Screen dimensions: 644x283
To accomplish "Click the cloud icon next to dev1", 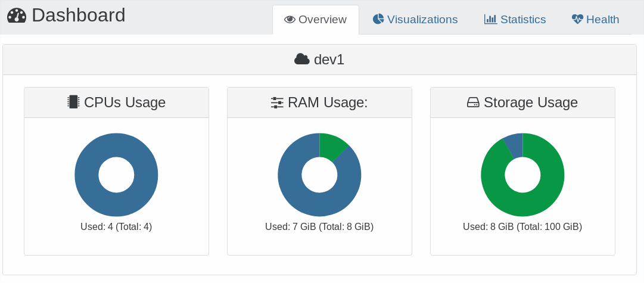I will coord(302,59).
